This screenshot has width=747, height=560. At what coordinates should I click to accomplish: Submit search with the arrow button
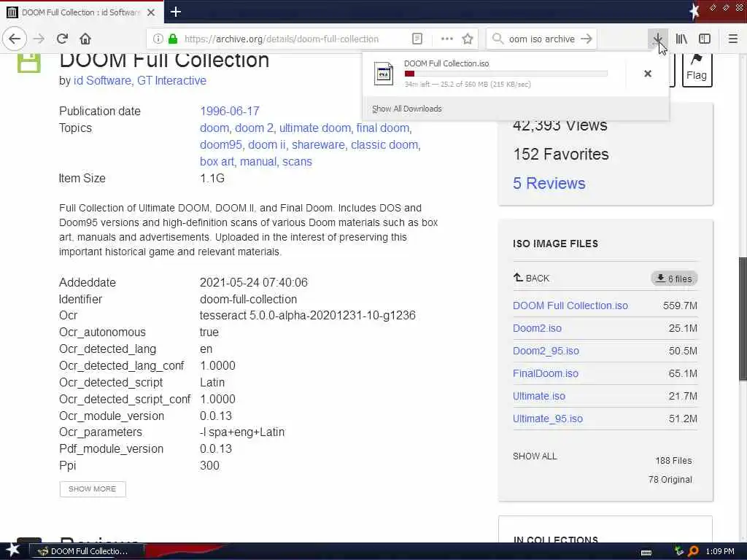click(587, 39)
